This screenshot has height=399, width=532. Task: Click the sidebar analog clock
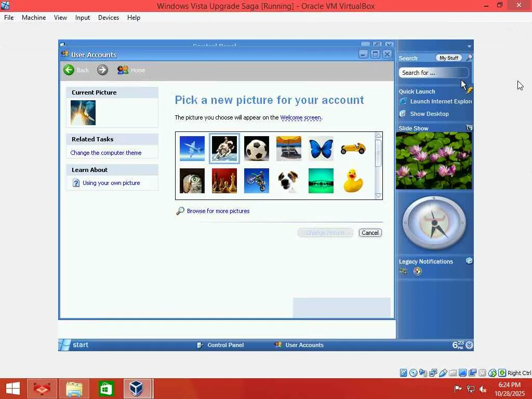tap(434, 223)
